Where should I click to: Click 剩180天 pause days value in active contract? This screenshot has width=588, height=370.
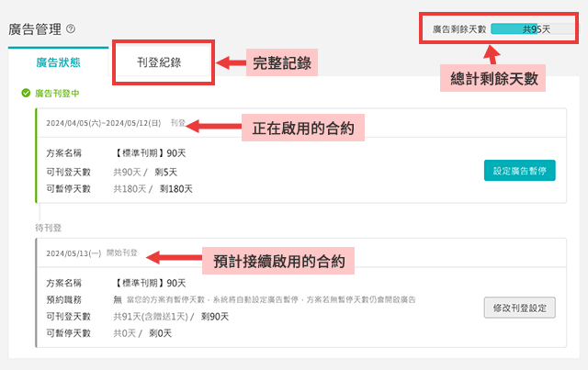click(175, 189)
